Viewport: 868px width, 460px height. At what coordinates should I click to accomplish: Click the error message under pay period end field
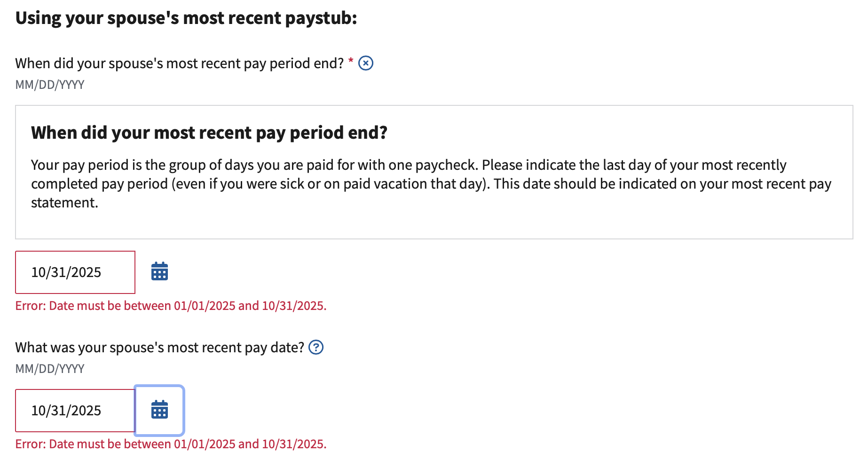pyautogui.click(x=171, y=306)
